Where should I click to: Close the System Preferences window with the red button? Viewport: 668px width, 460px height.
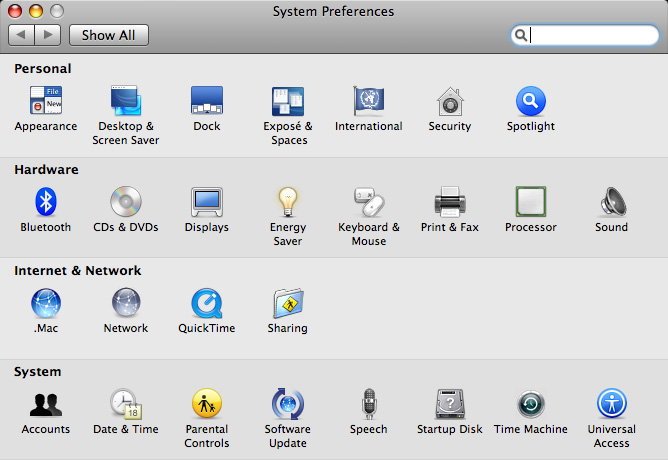click(15, 11)
